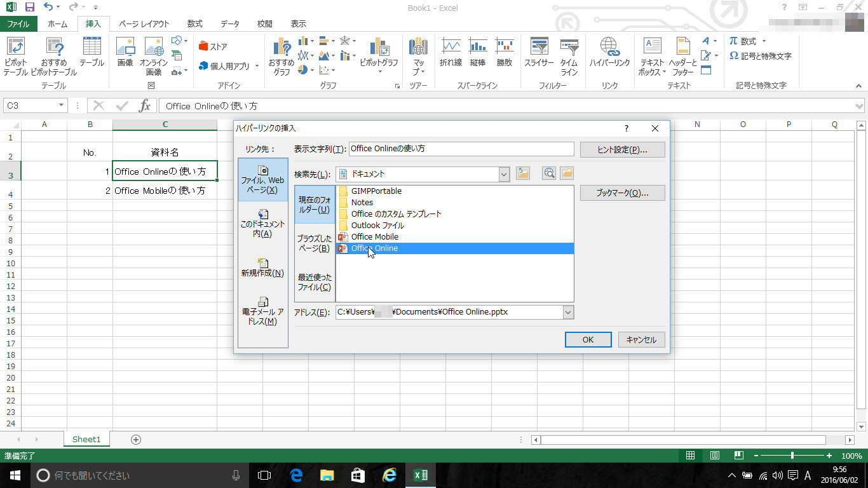868x488 pixels.
Task: Switch to Page Layout view in status bar
Action: point(715,456)
